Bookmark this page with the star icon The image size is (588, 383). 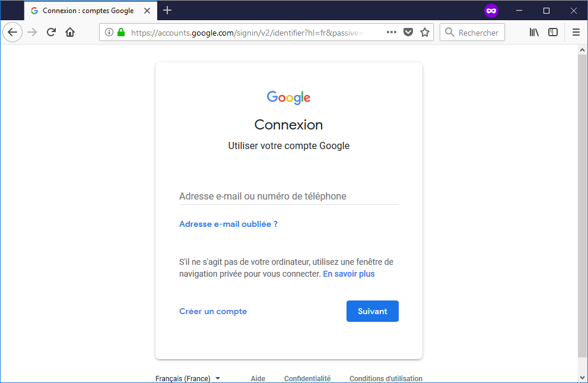point(424,32)
